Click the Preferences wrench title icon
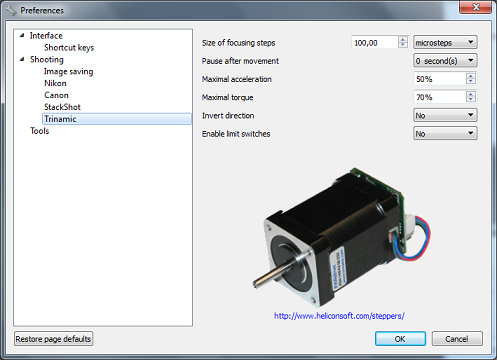This screenshot has height=360, width=497. tap(11, 10)
